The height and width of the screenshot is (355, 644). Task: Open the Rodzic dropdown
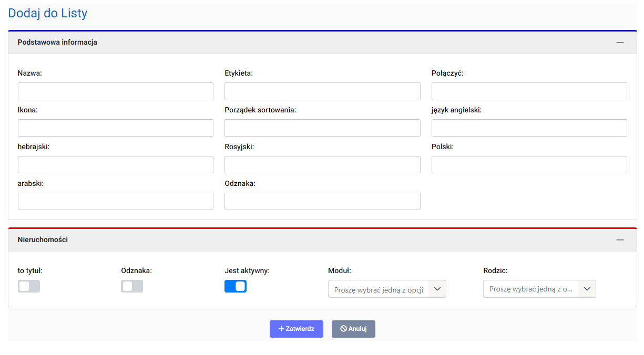[x=539, y=289]
